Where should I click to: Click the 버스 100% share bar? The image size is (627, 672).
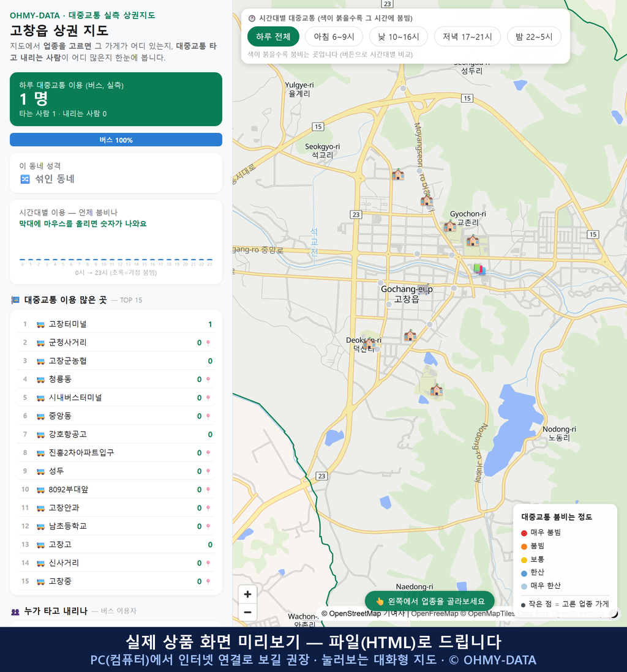116,140
